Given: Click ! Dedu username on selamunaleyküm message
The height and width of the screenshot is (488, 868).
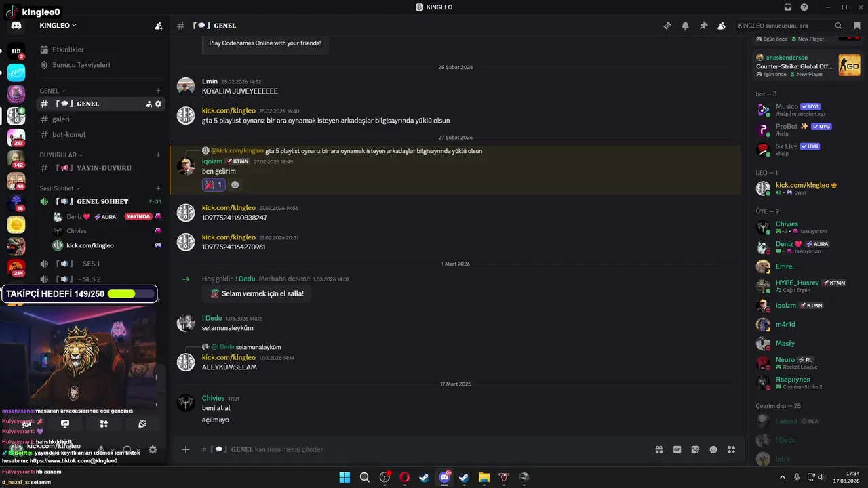Looking at the screenshot, I should (212, 318).
